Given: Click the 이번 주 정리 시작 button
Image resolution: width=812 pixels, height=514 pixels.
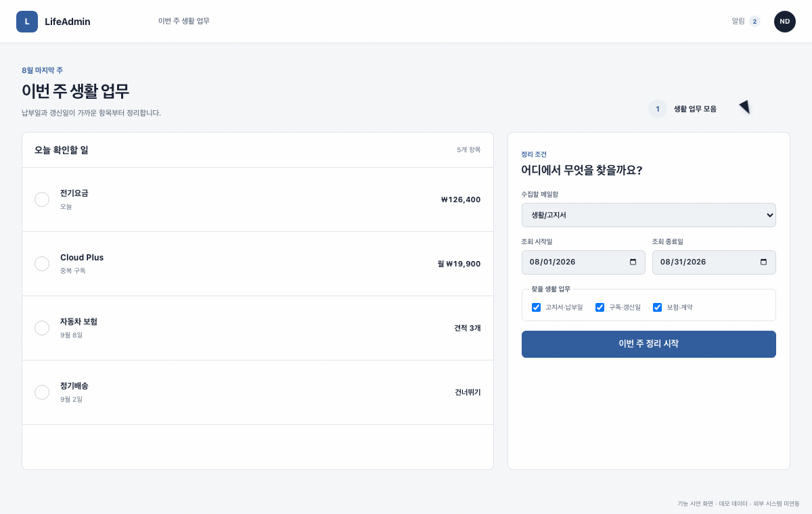Looking at the screenshot, I should 649,344.
